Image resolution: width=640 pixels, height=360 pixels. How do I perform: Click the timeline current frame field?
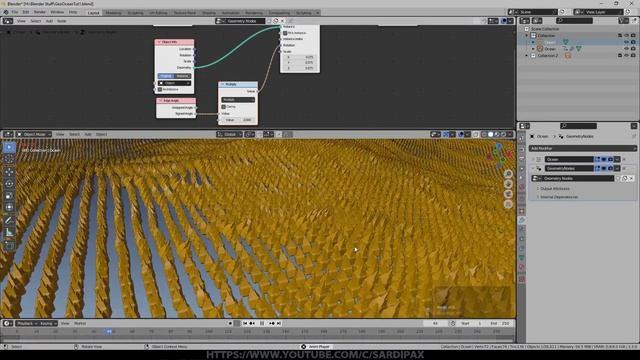[x=436, y=323]
